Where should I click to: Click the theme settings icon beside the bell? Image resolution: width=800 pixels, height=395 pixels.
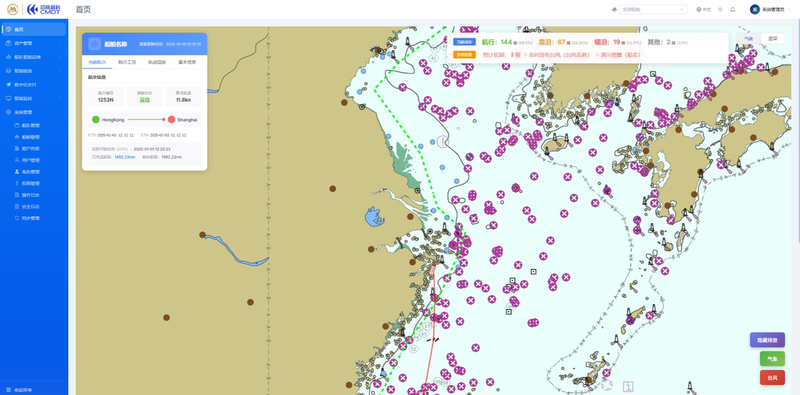point(720,9)
